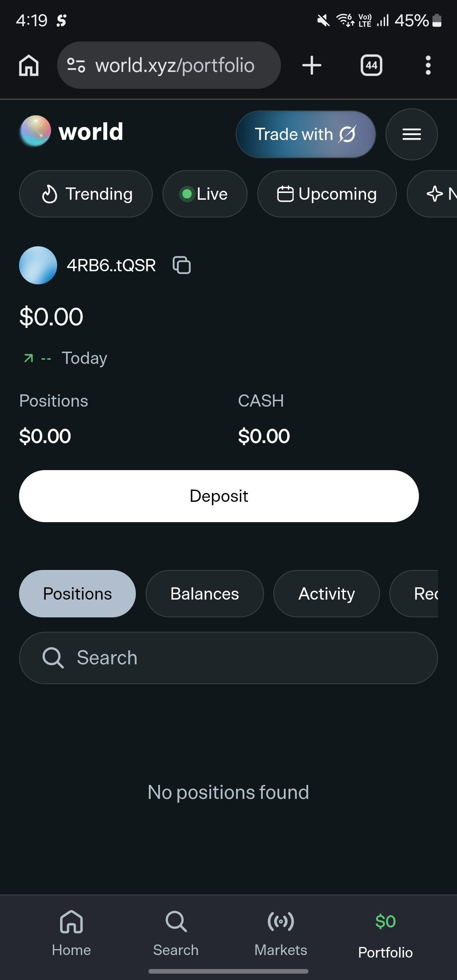
Task: Filter by Trending markets
Action: pos(86,194)
